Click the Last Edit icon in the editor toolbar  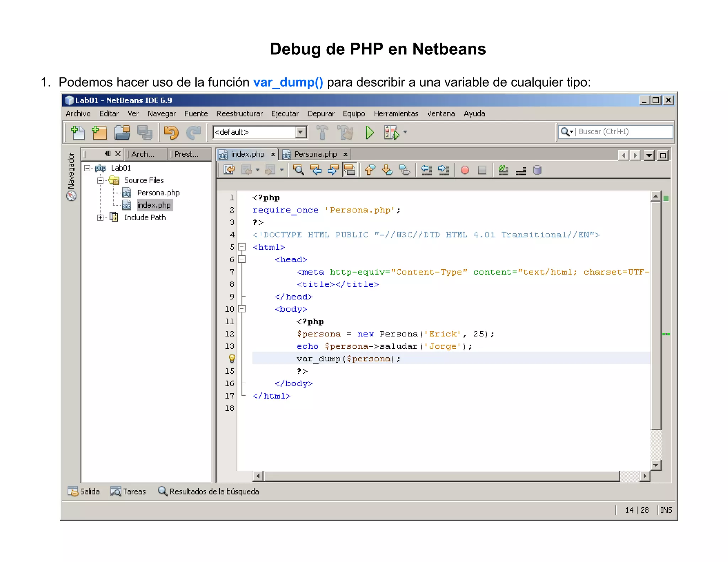[x=229, y=170]
